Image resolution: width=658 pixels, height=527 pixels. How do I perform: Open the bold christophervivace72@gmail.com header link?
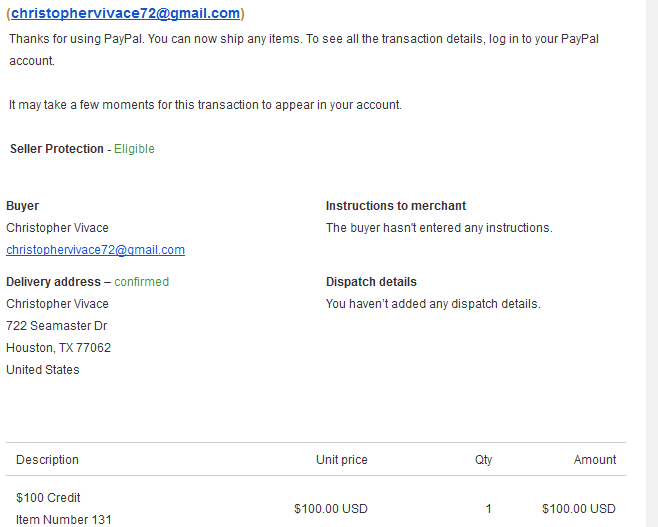(x=125, y=13)
